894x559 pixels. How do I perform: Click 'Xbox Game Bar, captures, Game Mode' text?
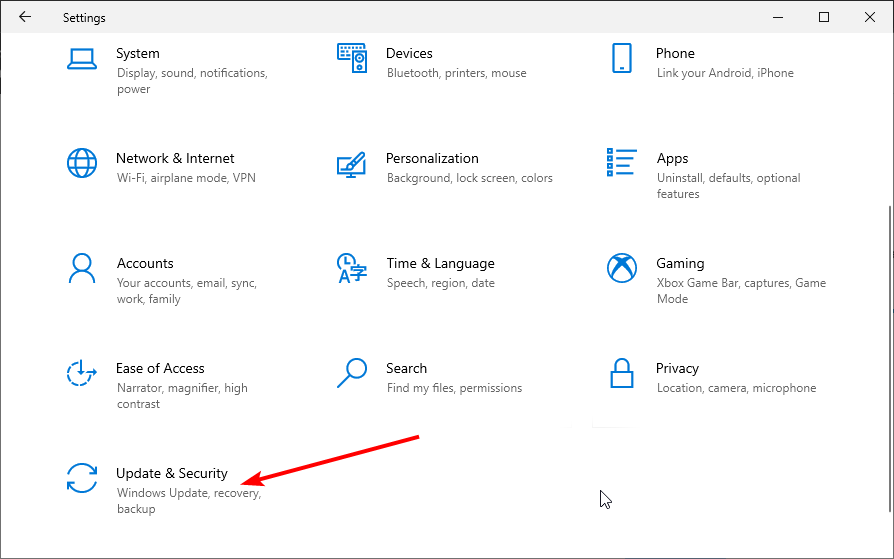pos(741,291)
